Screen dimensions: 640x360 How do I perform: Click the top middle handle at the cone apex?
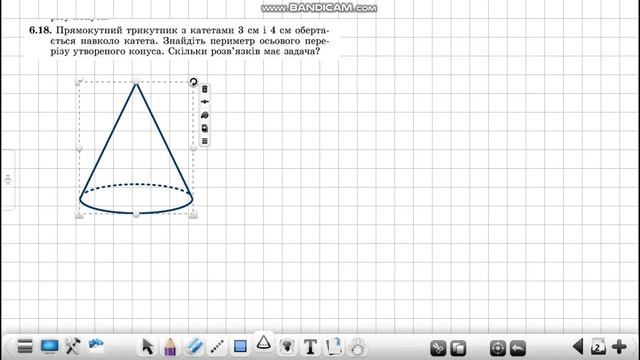136,82
